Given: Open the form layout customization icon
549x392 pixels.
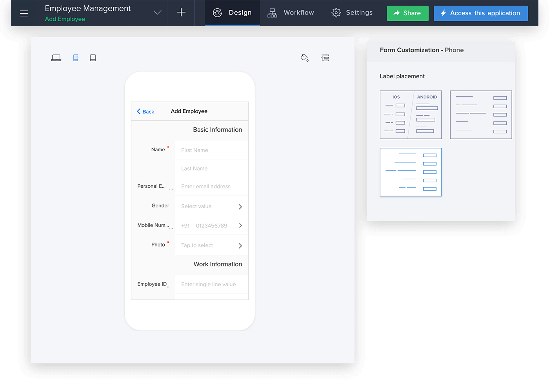Looking at the screenshot, I should click(x=325, y=58).
